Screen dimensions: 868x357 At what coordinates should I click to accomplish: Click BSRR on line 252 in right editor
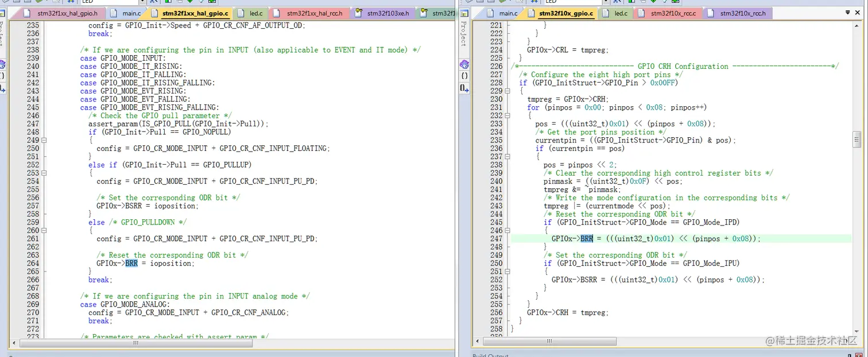pos(589,280)
